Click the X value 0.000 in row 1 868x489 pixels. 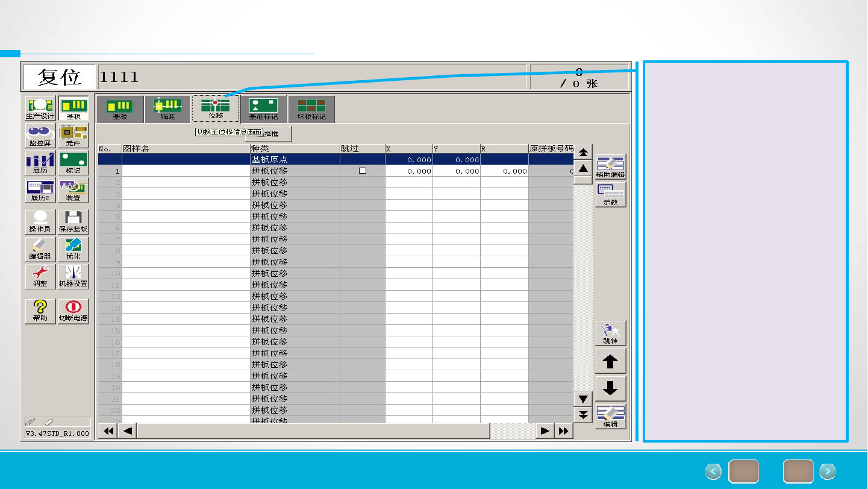point(409,171)
